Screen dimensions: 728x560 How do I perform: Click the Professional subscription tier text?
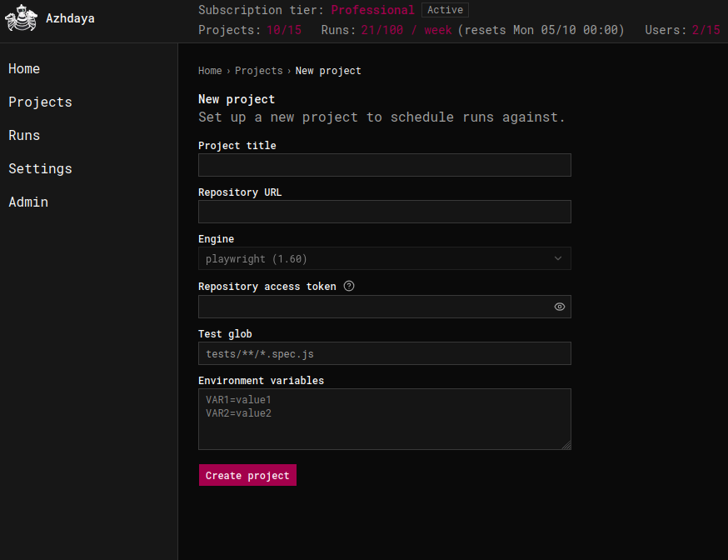click(372, 10)
